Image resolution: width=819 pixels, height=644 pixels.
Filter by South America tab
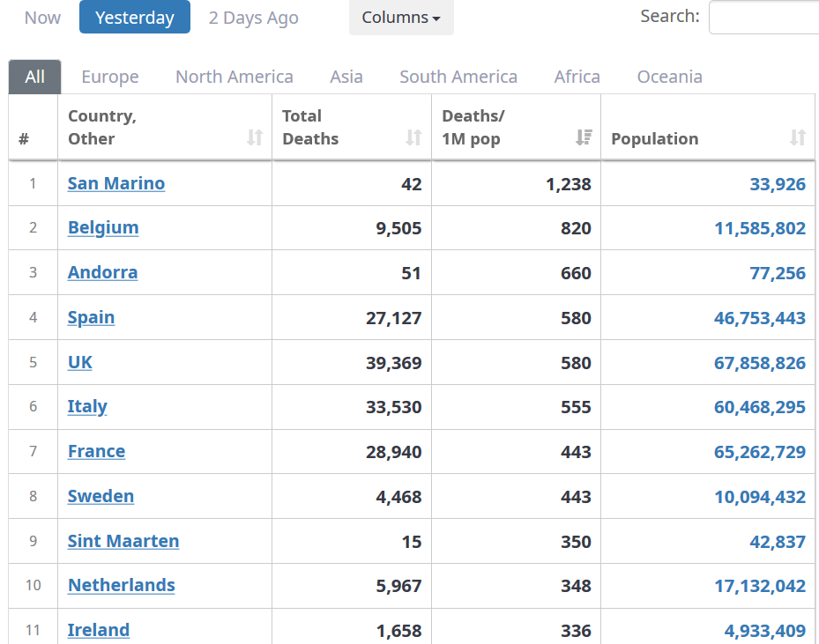(458, 77)
